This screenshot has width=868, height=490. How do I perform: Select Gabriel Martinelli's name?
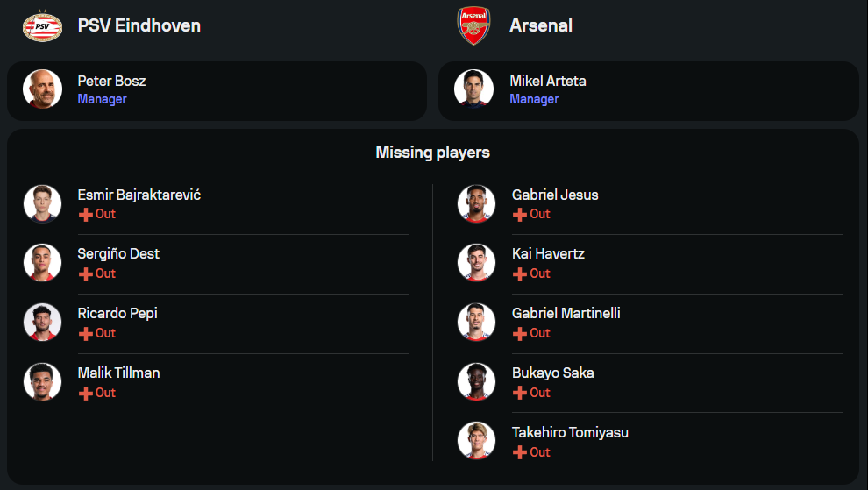tap(566, 313)
